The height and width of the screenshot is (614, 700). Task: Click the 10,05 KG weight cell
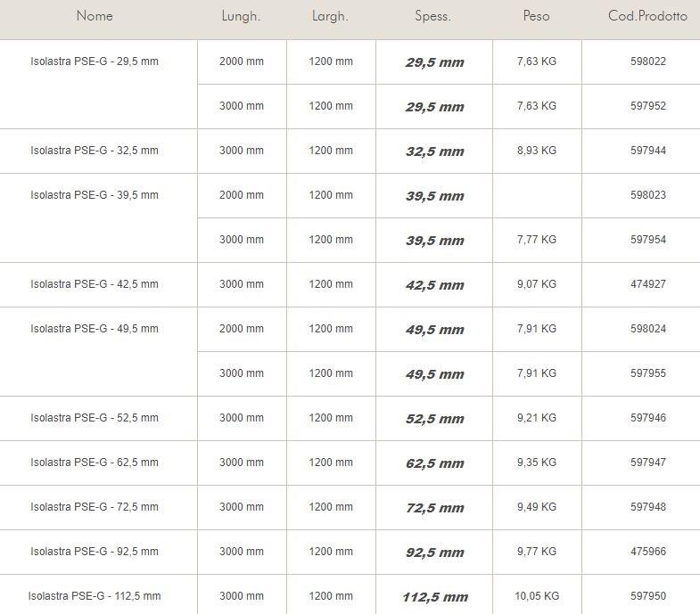[x=537, y=596]
